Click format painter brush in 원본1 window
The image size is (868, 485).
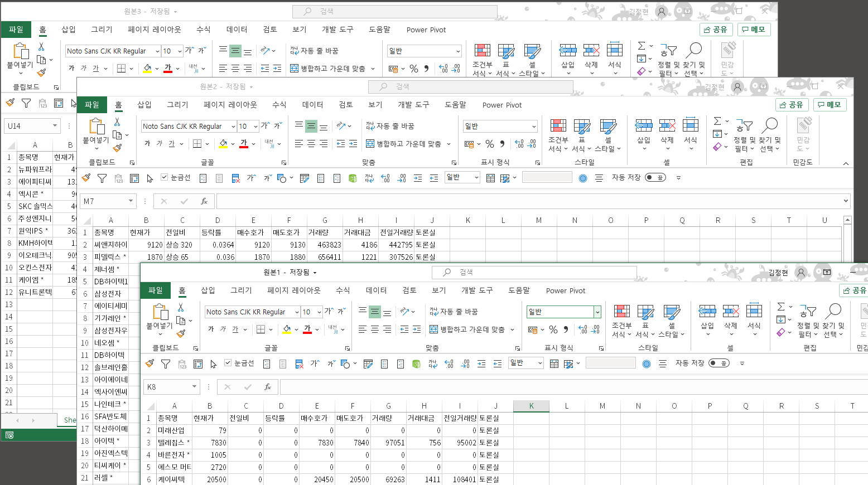click(181, 333)
